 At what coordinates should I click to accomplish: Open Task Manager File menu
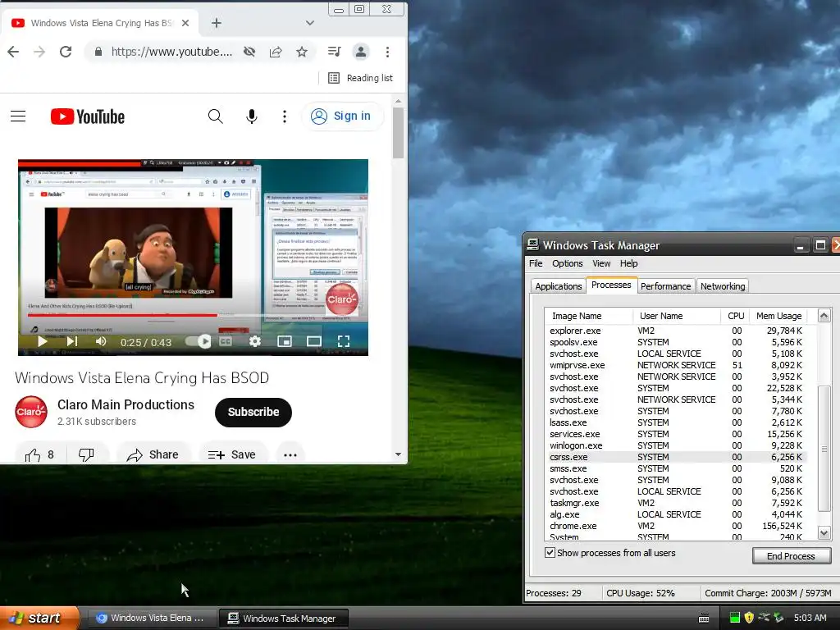536,263
